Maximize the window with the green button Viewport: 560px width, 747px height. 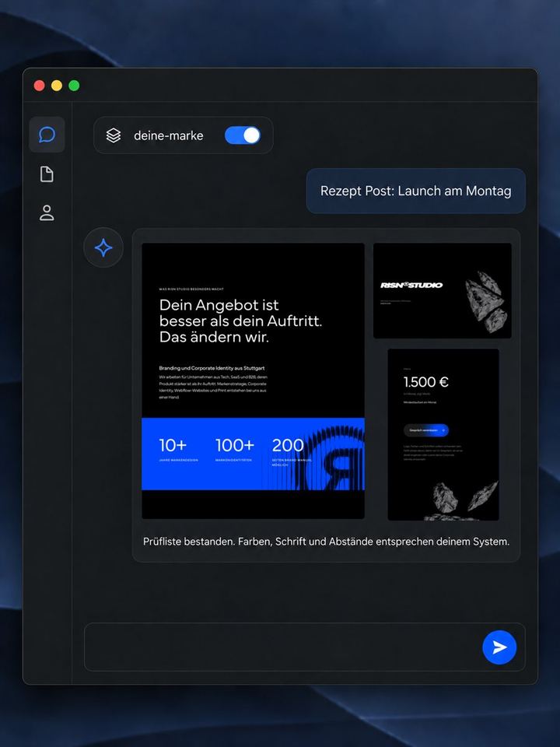coord(74,86)
